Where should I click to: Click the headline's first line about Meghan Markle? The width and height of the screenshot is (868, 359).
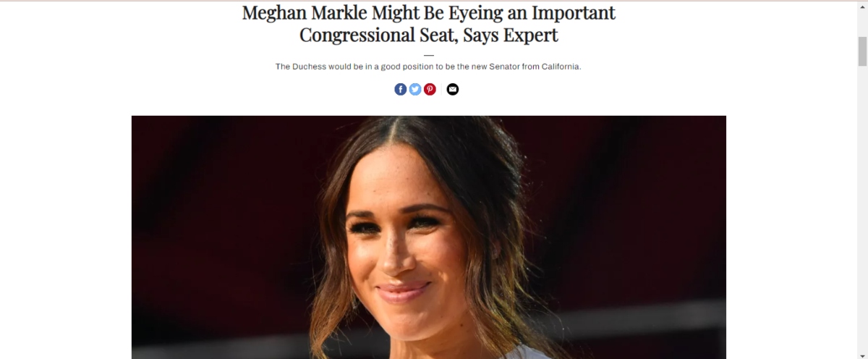click(x=428, y=13)
